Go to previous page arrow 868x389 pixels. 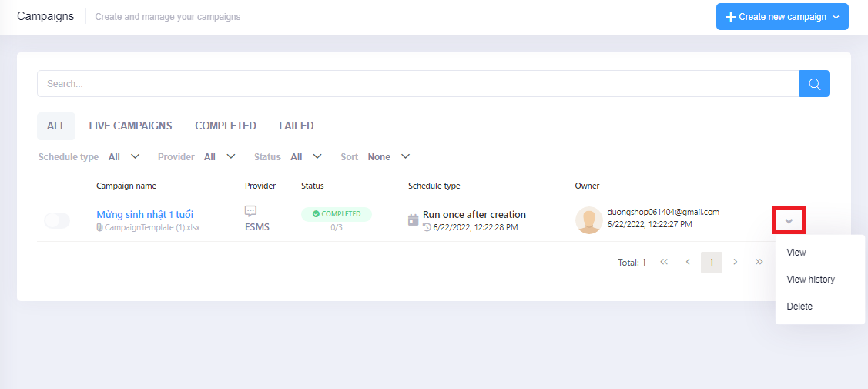click(x=688, y=263)
